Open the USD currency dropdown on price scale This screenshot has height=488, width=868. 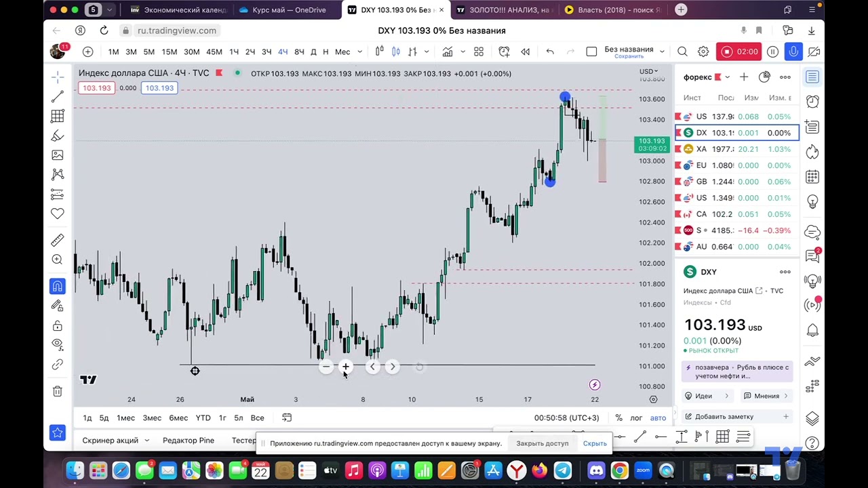click(648, 71)
